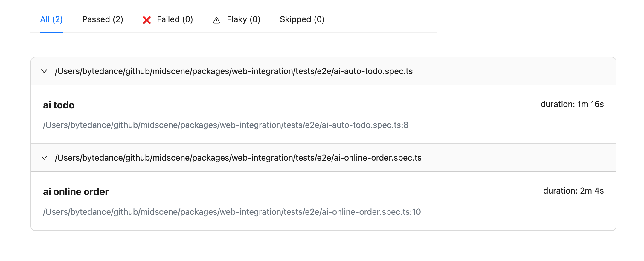The width and height of the screenshot is (644, 261).
Task: Click the ai-online-order.spec.ts:10 source path
Action: point(232,212)
